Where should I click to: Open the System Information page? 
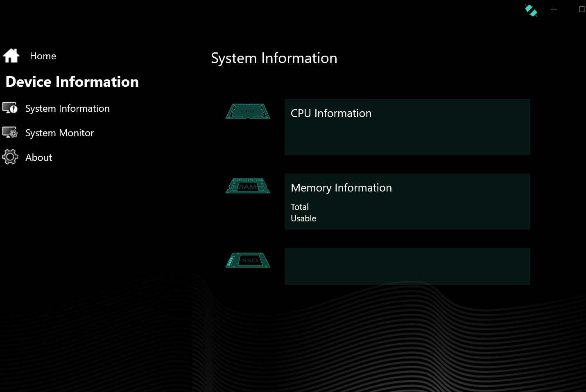(68, 108)
